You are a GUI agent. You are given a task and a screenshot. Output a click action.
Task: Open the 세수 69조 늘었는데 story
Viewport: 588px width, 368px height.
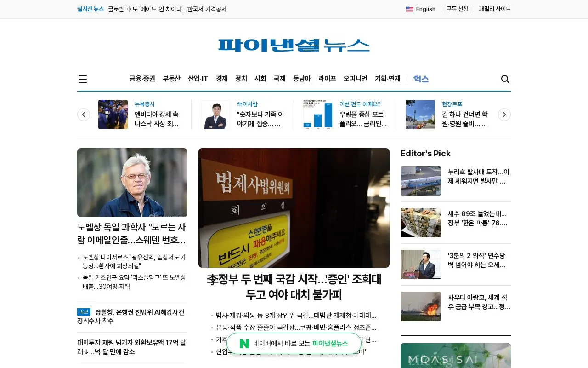tap(478, 218)
